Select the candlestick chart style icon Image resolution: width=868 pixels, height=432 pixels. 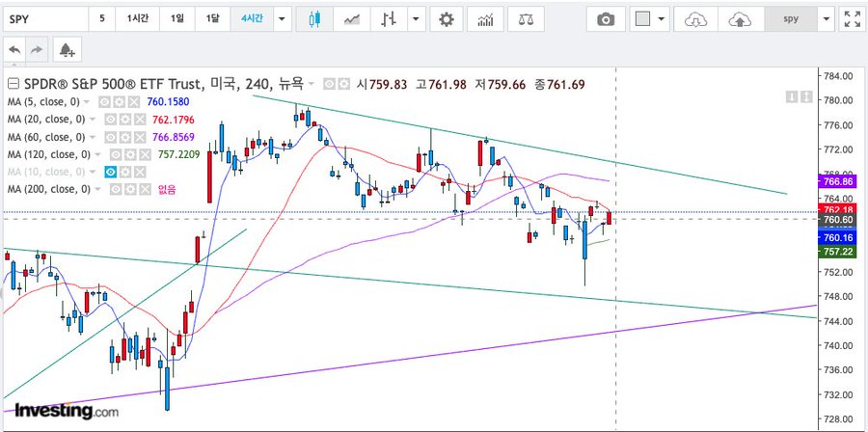(314, 19)
